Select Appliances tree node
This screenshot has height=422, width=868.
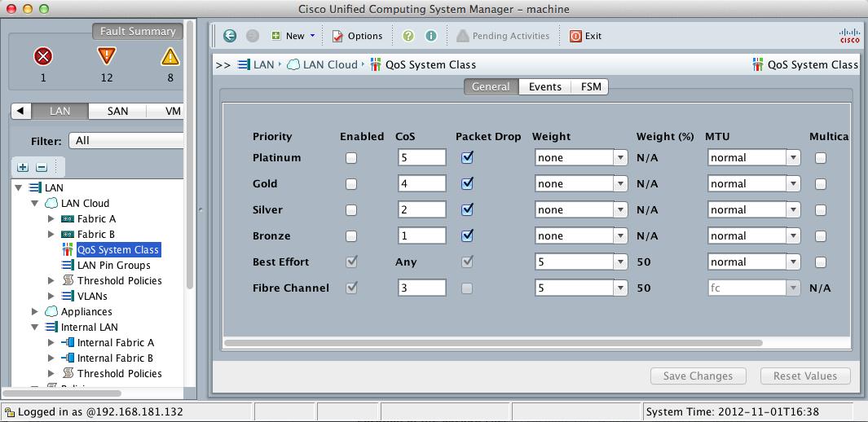(86, 311)
